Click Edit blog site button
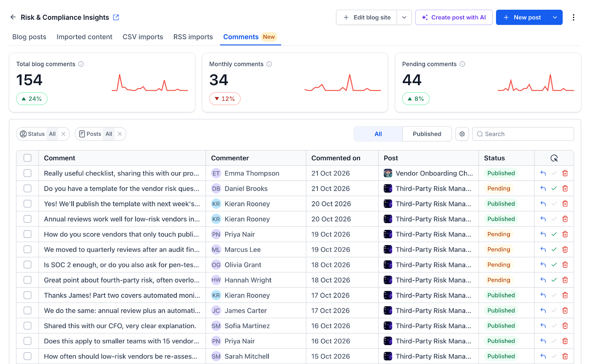The image size is (591, 364). 366,17
